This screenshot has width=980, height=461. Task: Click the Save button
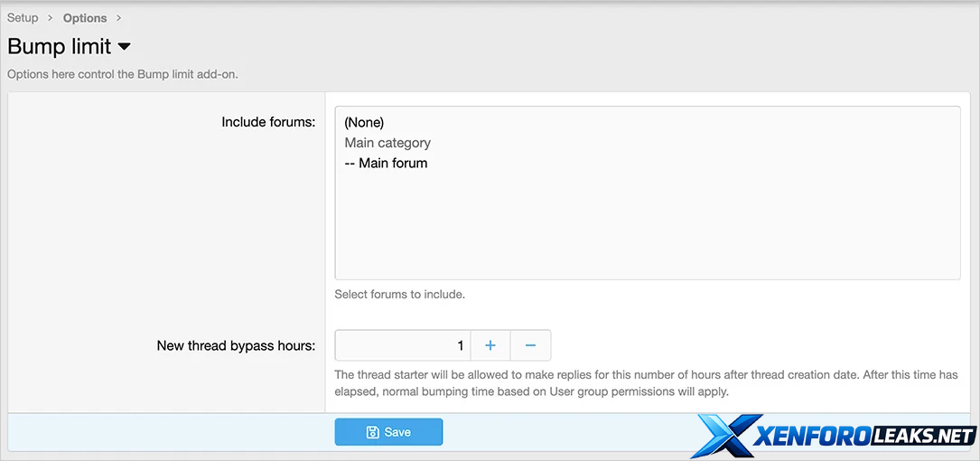[x=388, y=432]
